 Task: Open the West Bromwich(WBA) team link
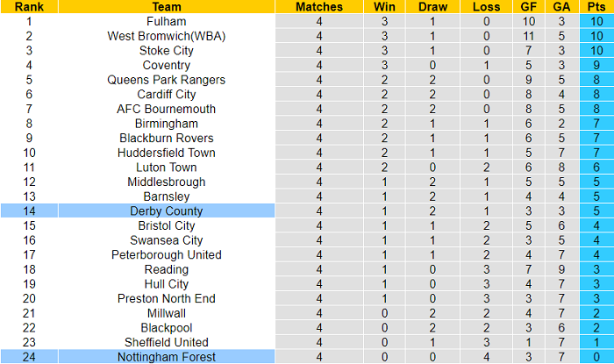(x=166, y=36)
